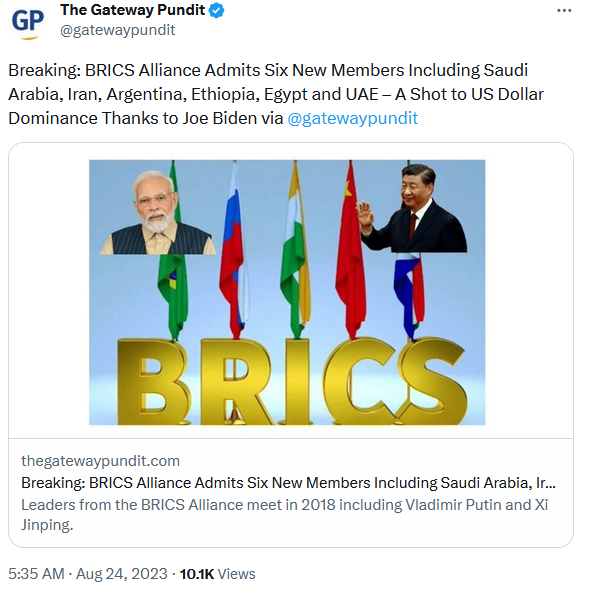
Task: Open the card headline 'Breaking: BRICS Alliance Admits'
Action: tap(289, 483)
